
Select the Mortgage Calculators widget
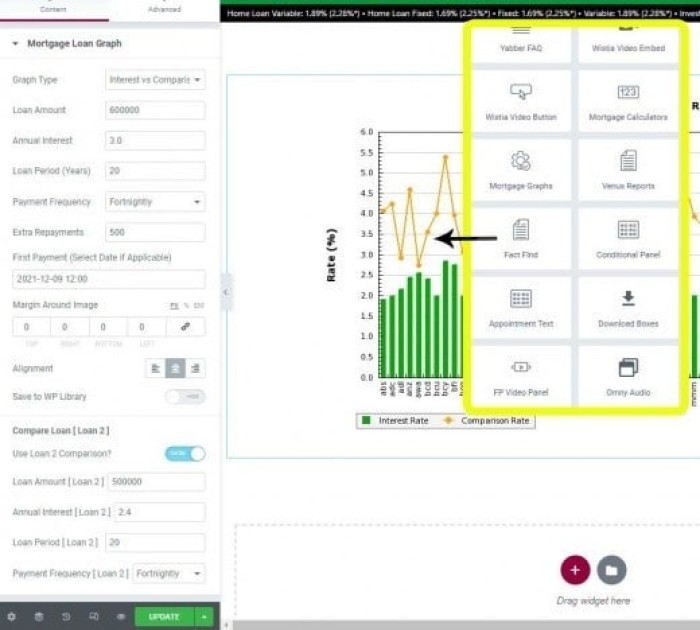point(627,100)
